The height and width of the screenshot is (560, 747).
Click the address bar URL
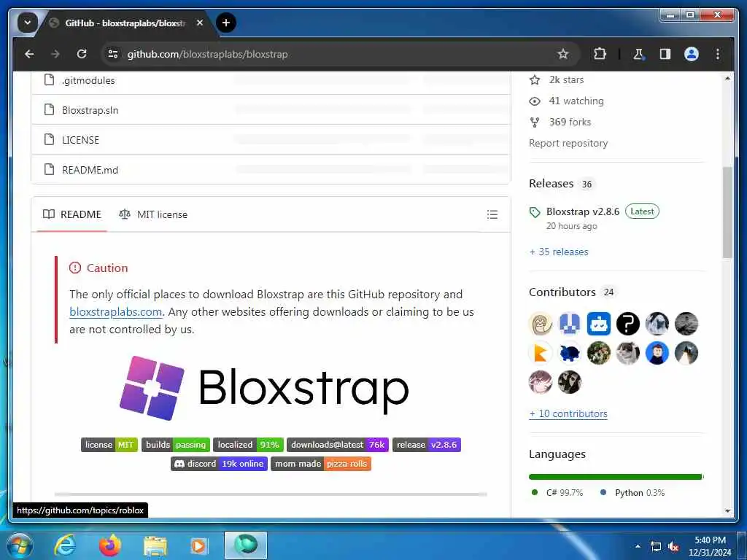208,54
